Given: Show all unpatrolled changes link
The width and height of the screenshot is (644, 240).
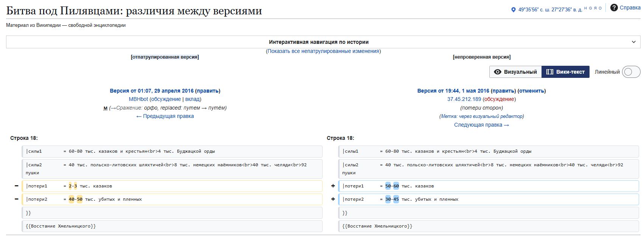Looking at the screenshot, I should [x=323, y=51].
